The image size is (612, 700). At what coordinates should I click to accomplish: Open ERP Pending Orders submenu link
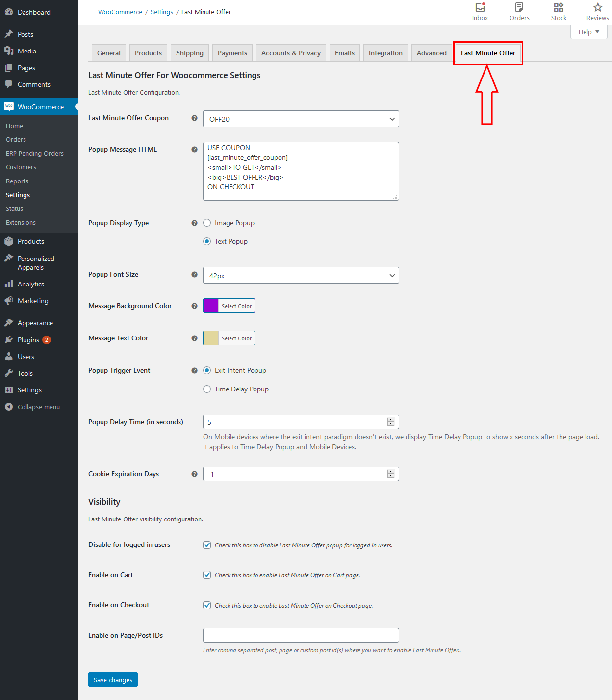(x=35, y=154)
